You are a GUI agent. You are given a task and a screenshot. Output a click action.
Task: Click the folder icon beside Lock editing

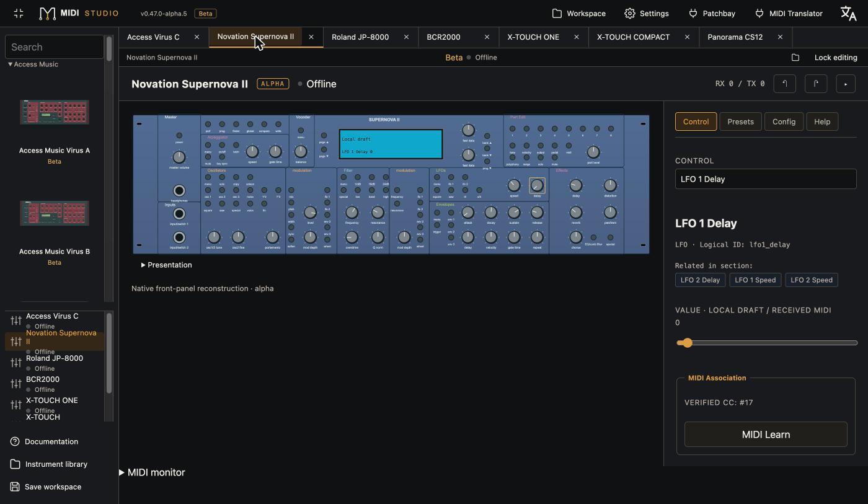(795, 58)
